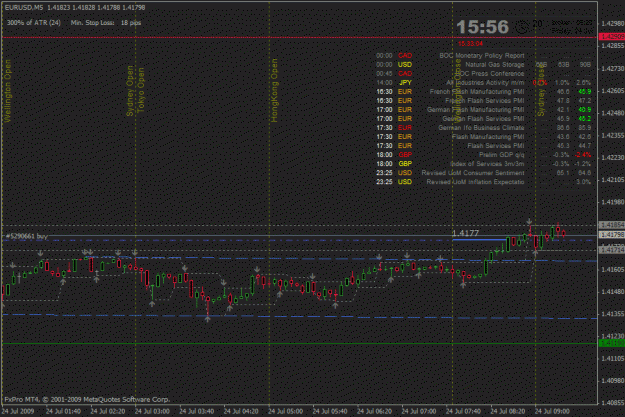Click German Ifo Business Climate event
Image resolution: width=625 pixels, height=417 pixels.
coord(483,128)
